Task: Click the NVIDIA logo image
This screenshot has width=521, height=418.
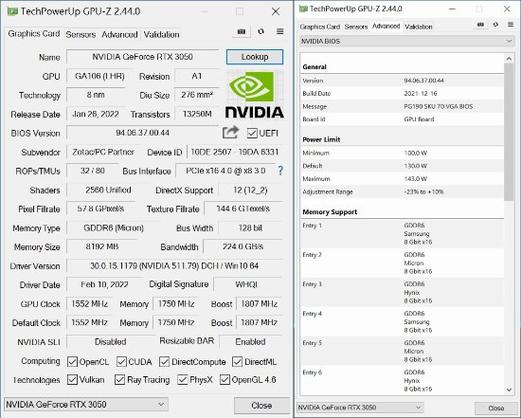Action: point(254,95)
